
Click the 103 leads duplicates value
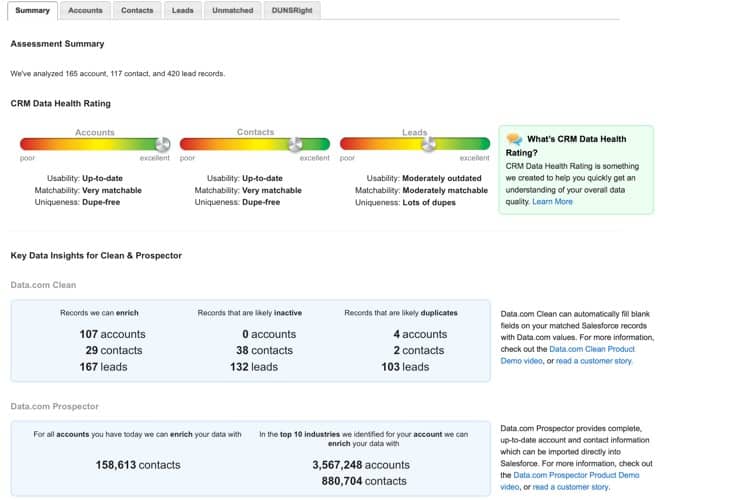coord(405,367)
